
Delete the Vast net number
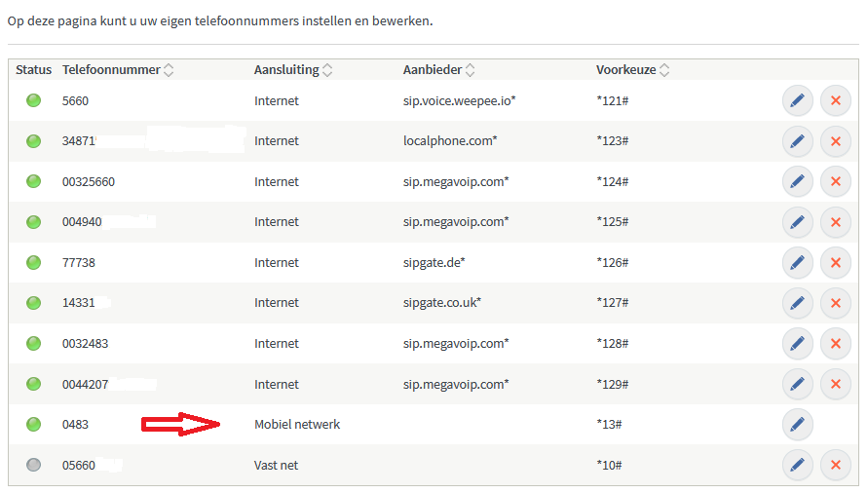(835, 466)
